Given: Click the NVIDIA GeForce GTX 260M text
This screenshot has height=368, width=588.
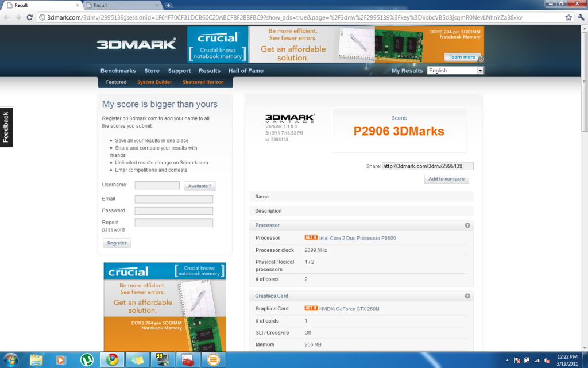Looking at the screenshot, I should point(349,309).
